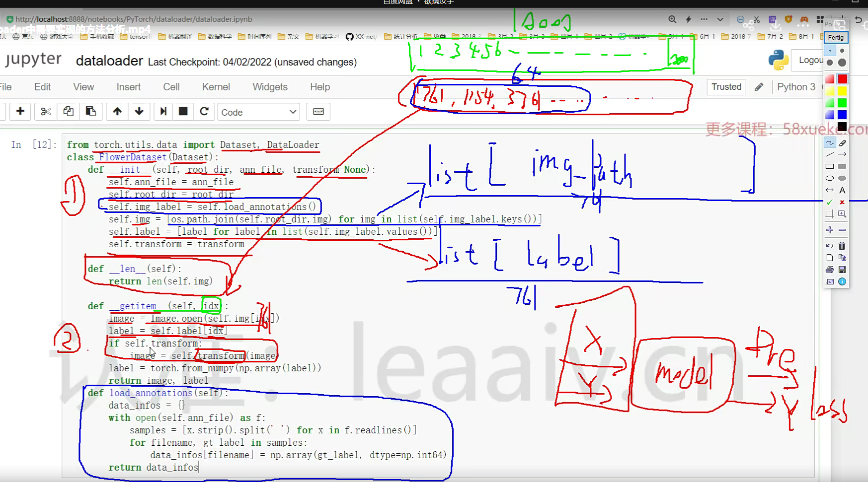
Task: Click the Jupyter logo link
Action: [x=33, y=59]
